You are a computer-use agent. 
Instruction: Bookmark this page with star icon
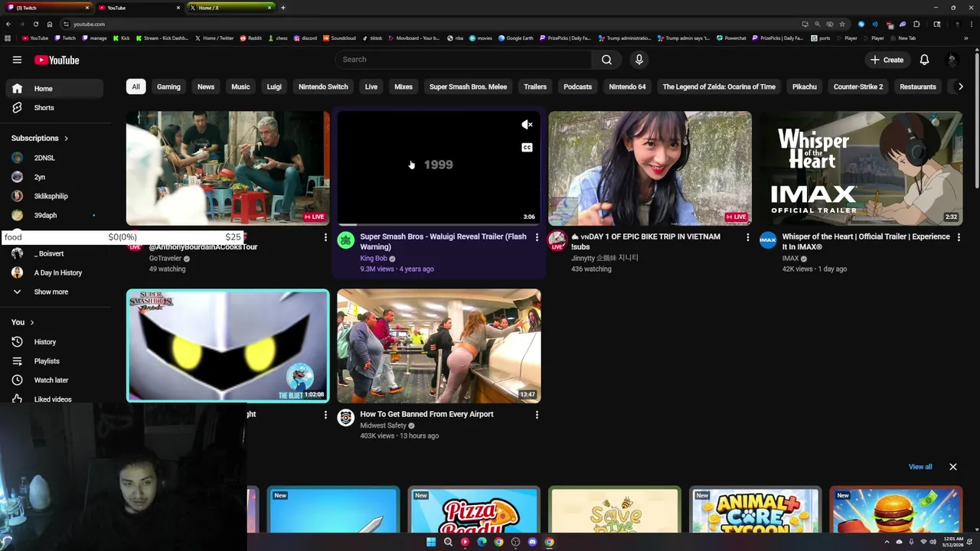click(x=842, y=24)
